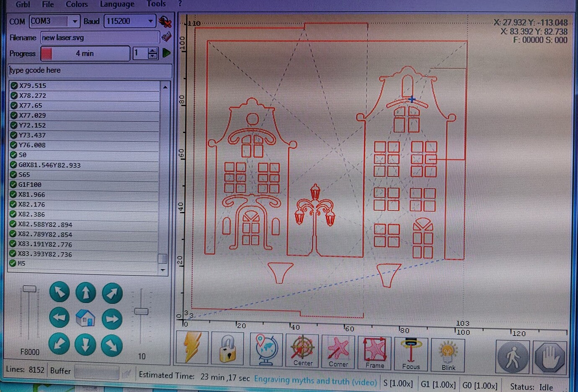
Task: Trigger the Blink laser pulse
Action: 447,351
